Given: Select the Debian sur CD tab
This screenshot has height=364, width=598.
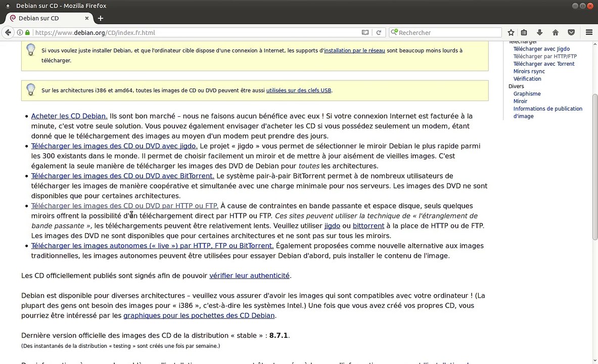Looking at the screenshot, I should [50, 18].
